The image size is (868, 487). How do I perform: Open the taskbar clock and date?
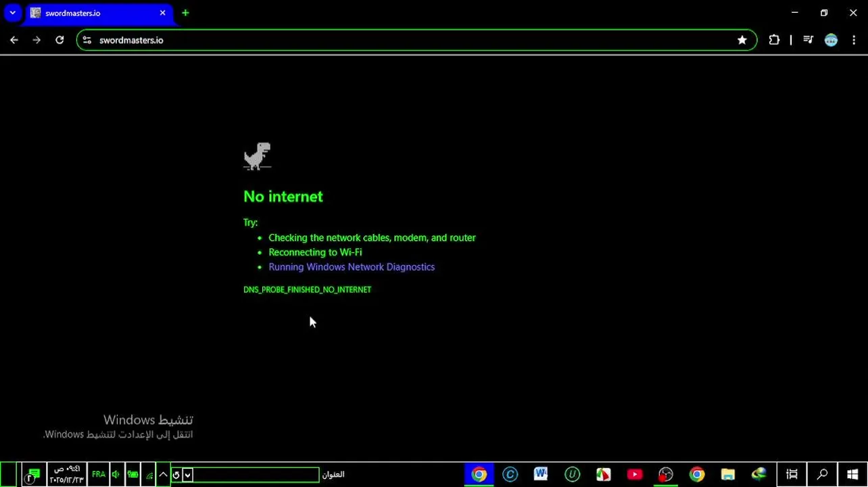tap(67, 475)
